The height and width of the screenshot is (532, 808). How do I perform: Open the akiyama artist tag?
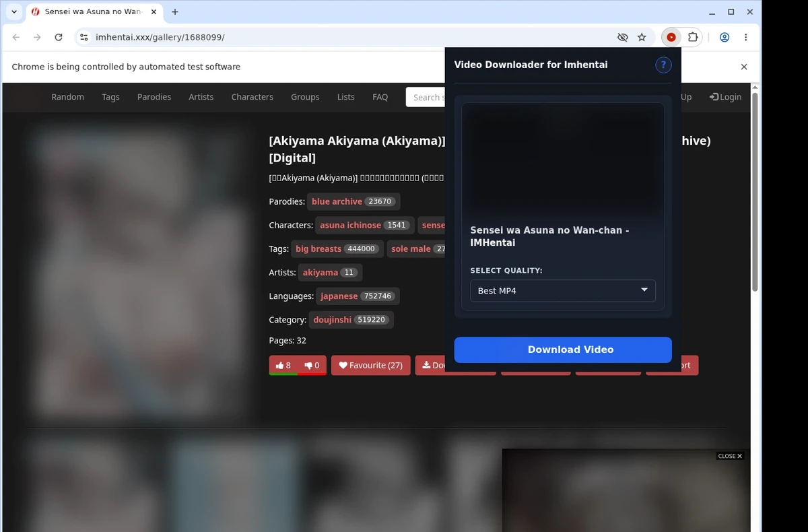[330, 272]
